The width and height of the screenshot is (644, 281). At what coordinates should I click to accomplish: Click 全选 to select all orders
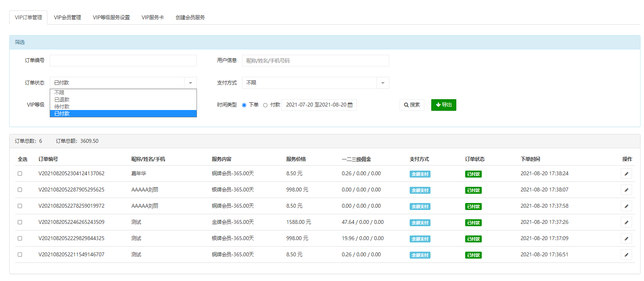tap(22, 159)
